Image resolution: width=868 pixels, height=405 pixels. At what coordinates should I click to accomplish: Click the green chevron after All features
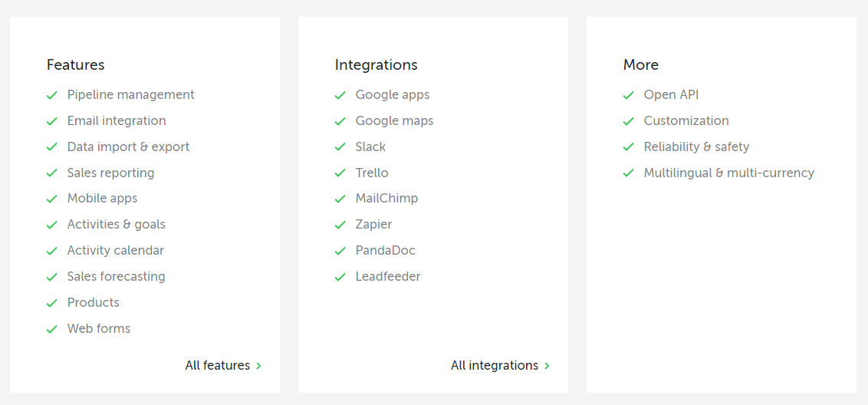[259, 366]
